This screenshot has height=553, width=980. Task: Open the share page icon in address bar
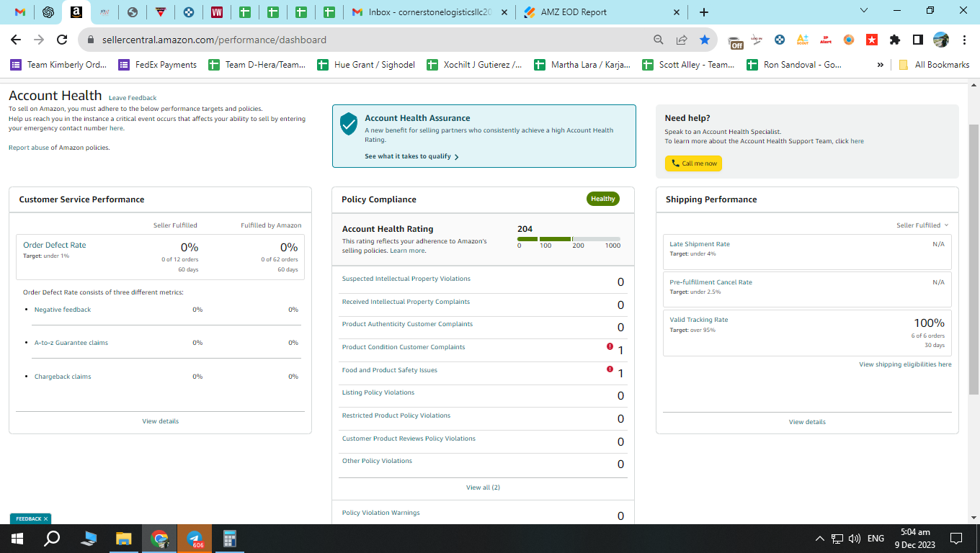(x=682, y=40)
